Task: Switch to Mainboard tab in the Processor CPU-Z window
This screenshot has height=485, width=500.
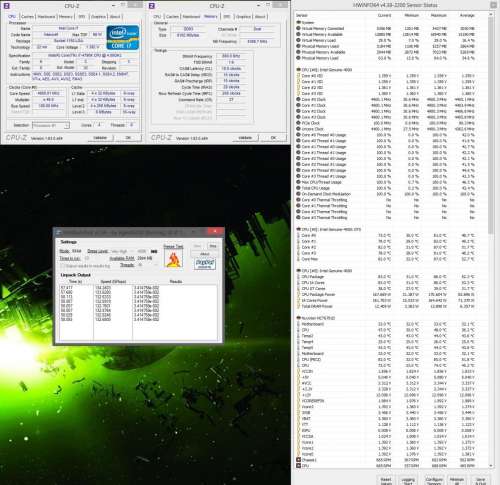Action: point(46,16)
